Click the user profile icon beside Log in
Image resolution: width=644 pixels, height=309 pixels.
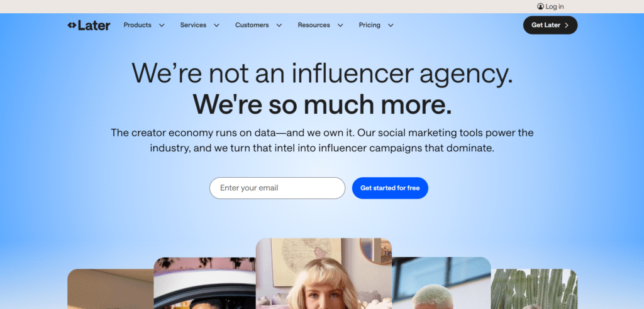pyautogui.click(x=540, y=6)
